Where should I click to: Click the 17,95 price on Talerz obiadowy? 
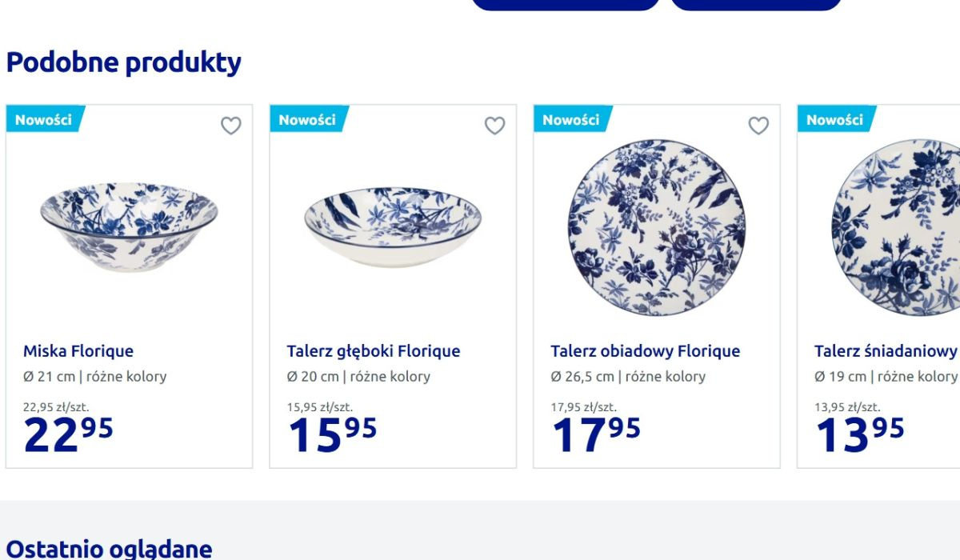coord(596,434)
